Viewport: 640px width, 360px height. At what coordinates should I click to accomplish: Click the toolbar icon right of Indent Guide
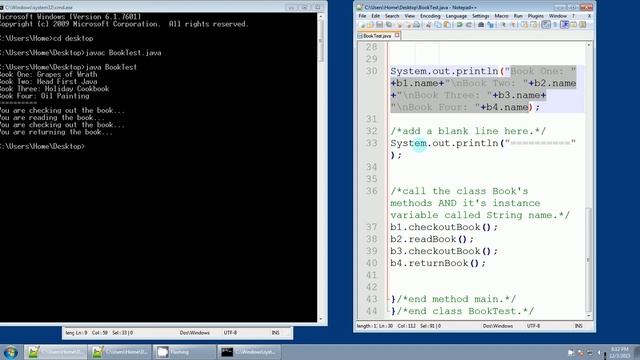[573, 25]
